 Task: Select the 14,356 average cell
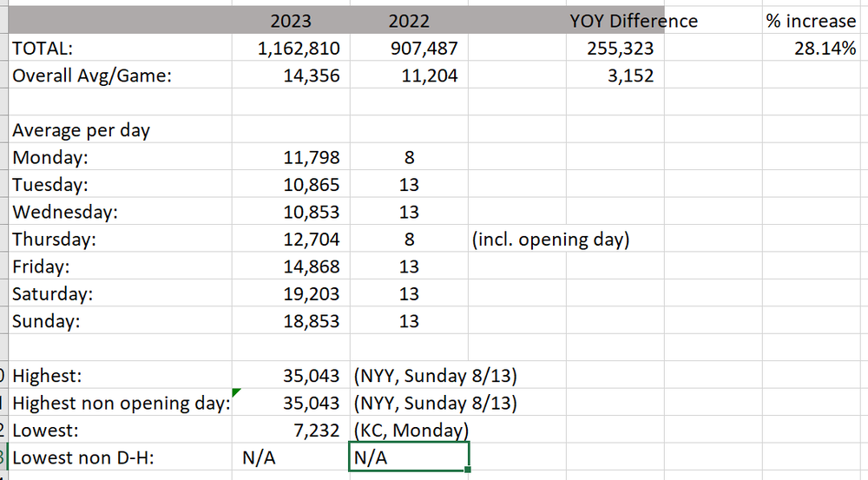pyautogui.click(x=291, y=75)
